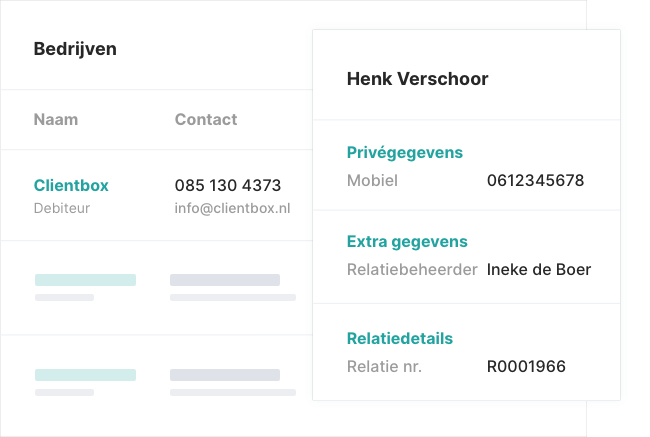650x437 pixels.
Task: Click phone number 085 130 4373
Action: 228,185
